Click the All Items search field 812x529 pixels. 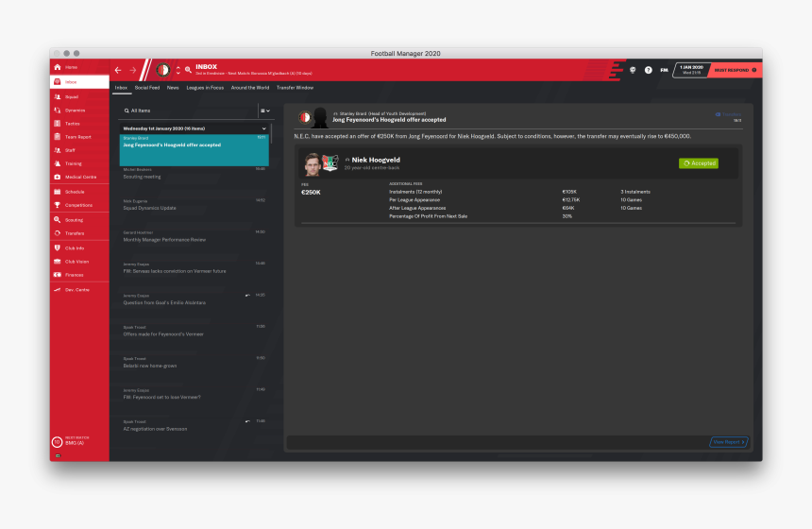189,111
